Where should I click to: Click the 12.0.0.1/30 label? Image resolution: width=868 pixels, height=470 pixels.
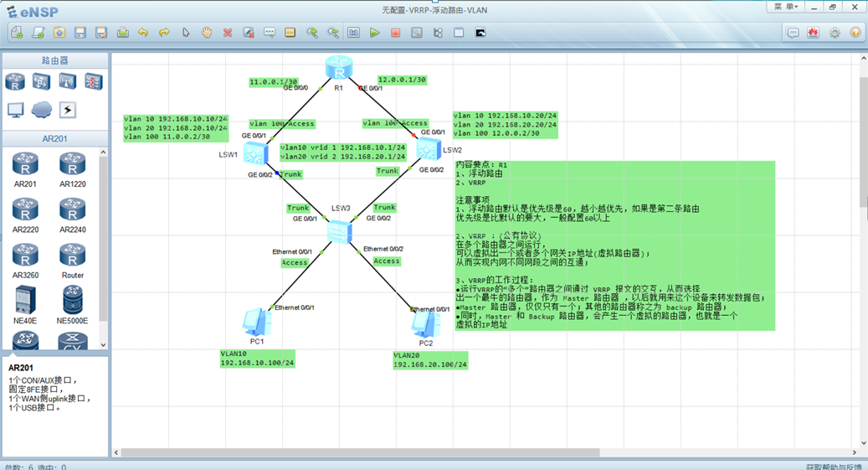coord(402,80)
